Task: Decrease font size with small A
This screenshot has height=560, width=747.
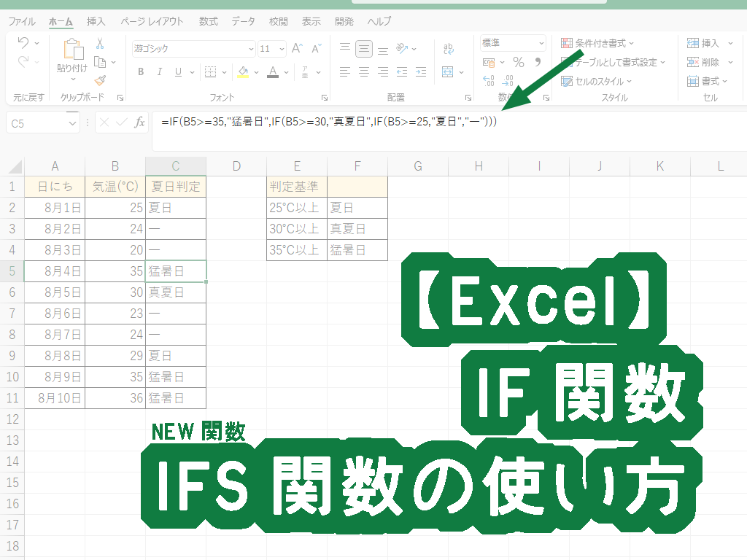Action: pyautogui.click(x=317, y=49)
